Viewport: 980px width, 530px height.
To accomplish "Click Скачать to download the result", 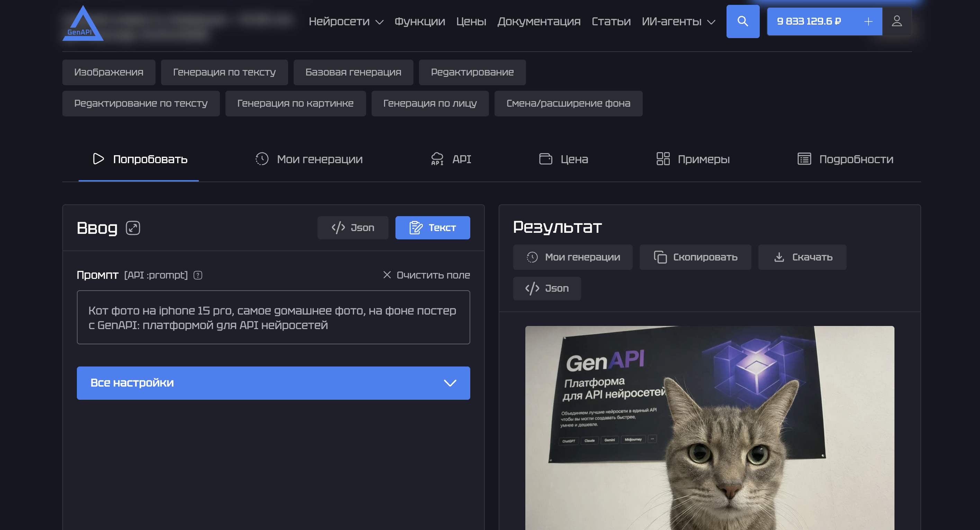I will click(802, 257).
